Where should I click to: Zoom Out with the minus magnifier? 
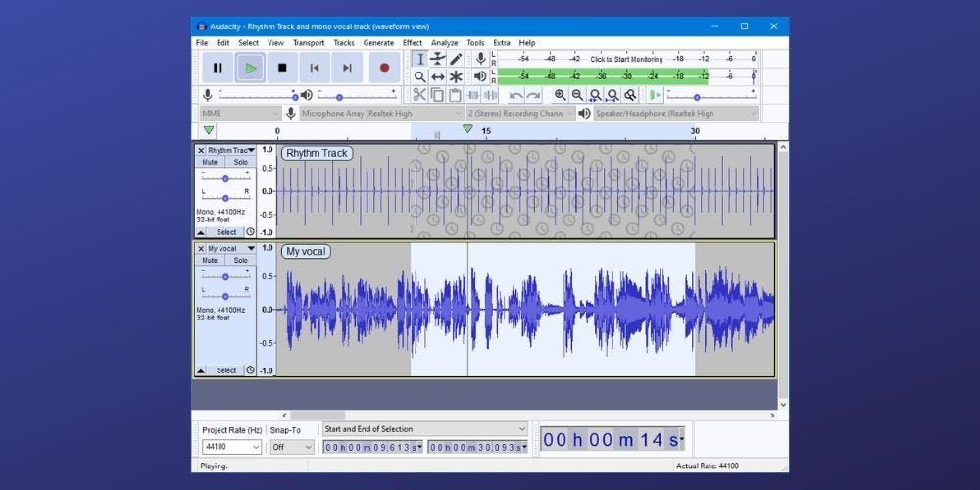[x=577, y=95]
